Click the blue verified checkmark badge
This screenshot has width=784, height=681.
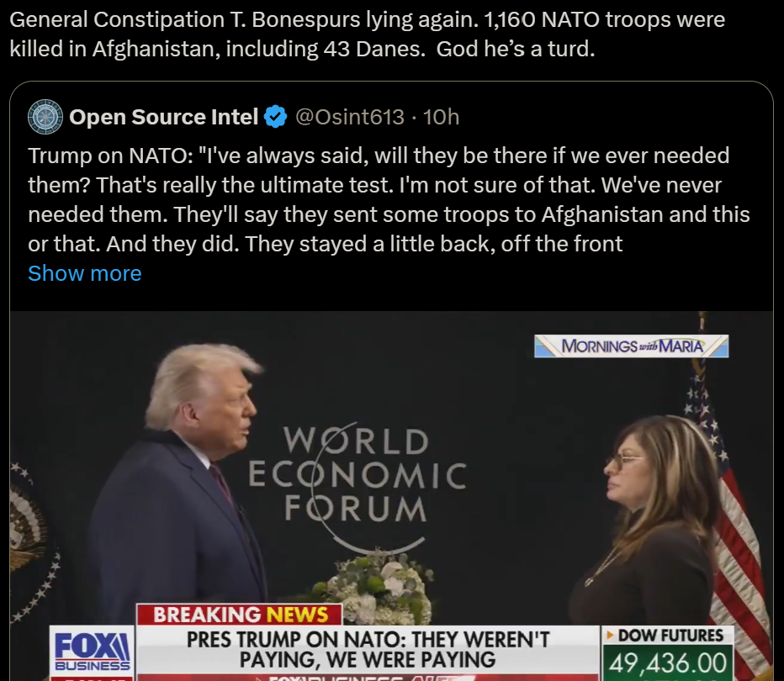point(275,117)
